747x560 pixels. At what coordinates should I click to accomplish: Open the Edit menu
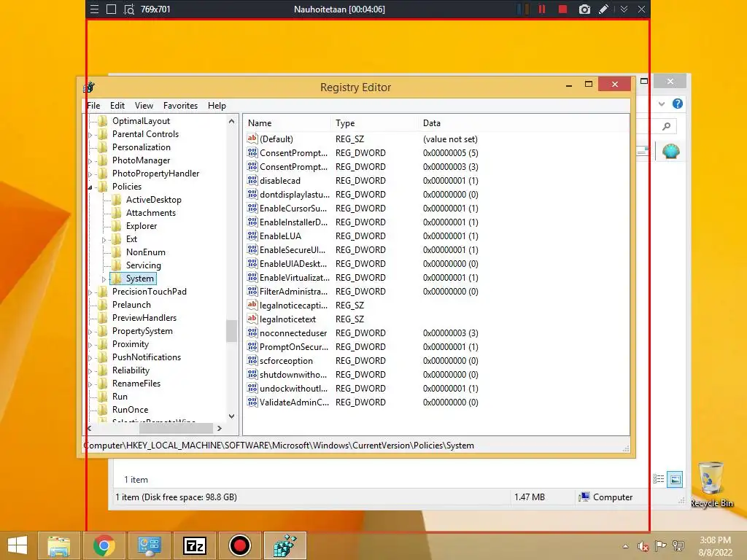pos(117,106)
